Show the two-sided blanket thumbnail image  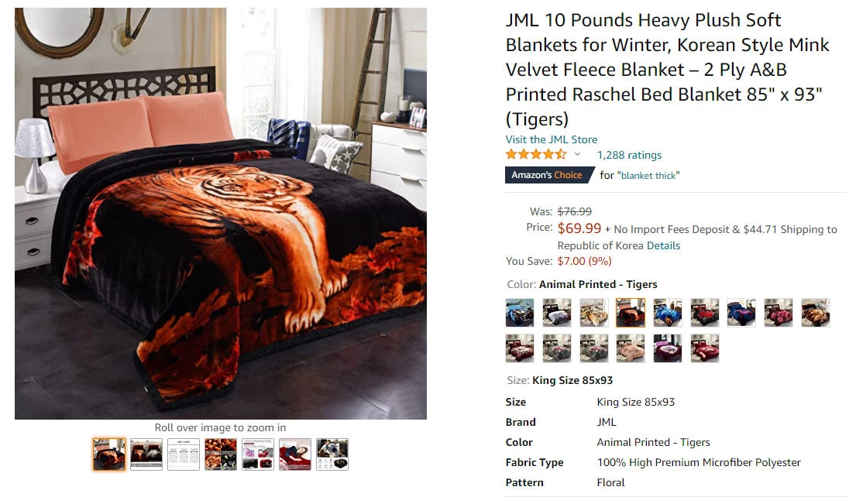coord(146,454)
